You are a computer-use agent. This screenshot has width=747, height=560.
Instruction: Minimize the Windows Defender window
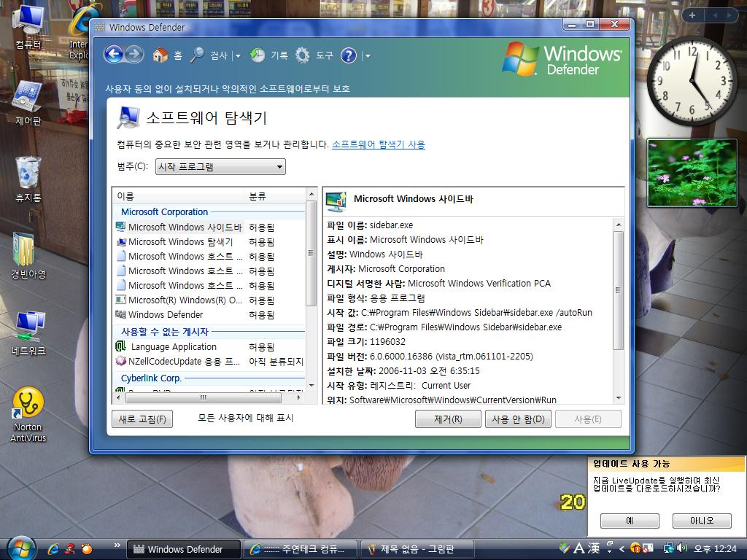click(x=572, y=24)
